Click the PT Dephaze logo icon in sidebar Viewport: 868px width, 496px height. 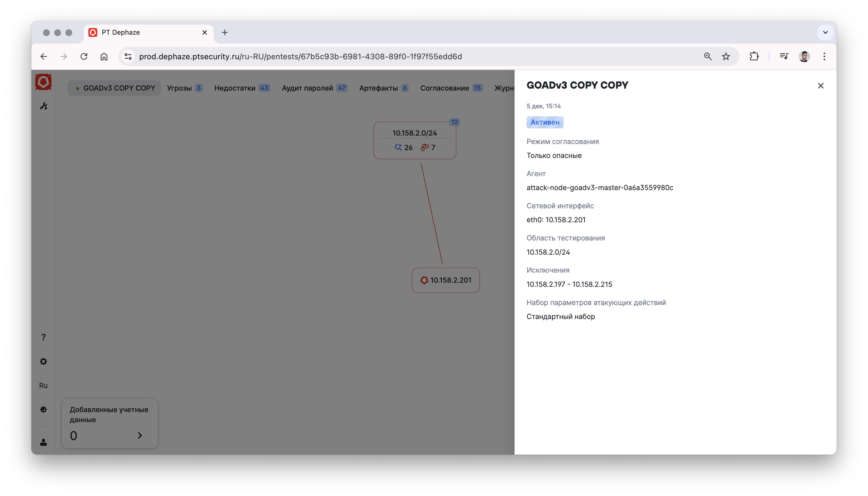pos(43,82)
